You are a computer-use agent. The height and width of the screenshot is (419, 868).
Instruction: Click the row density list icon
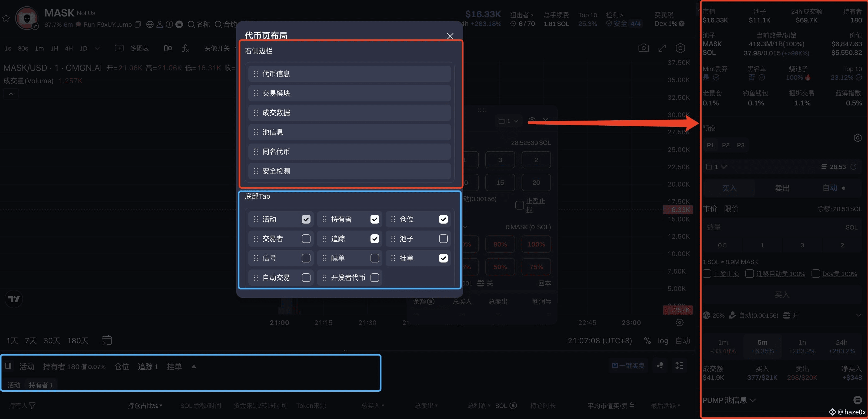tap(679, 365)
